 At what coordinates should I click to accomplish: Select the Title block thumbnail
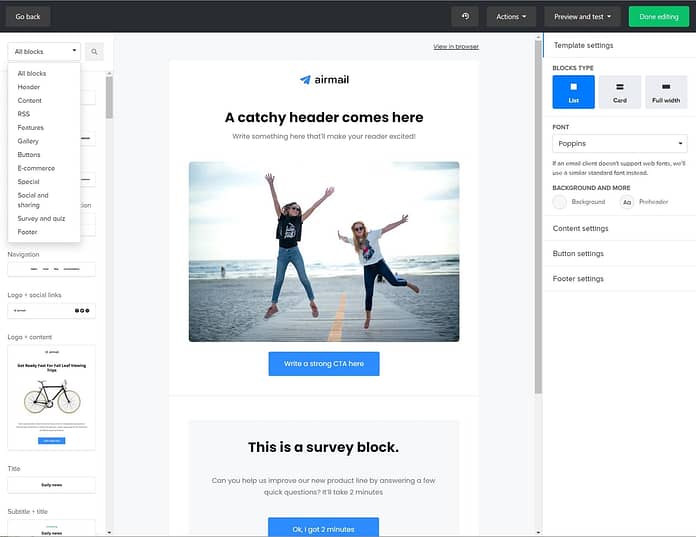point(51,485)
